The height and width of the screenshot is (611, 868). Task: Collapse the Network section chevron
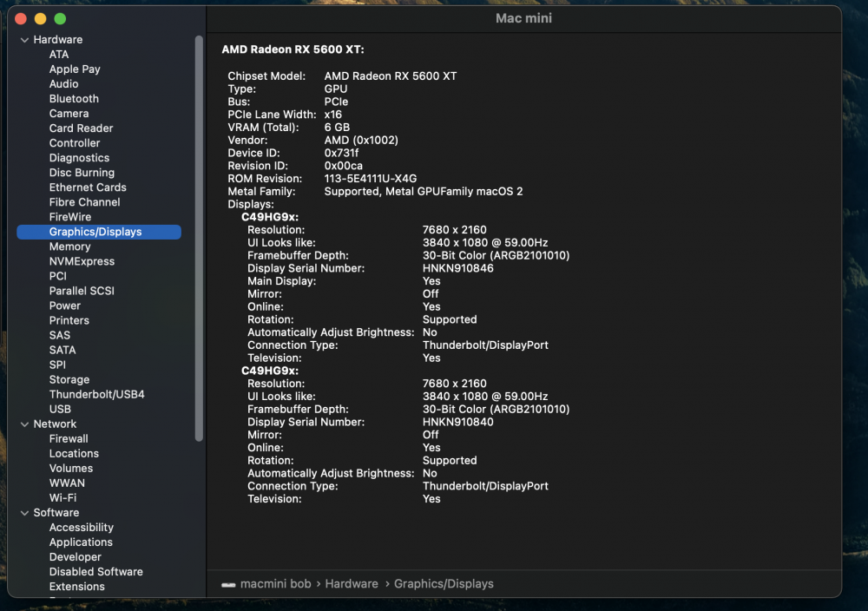pyautogui.click(x=24, y=424)
